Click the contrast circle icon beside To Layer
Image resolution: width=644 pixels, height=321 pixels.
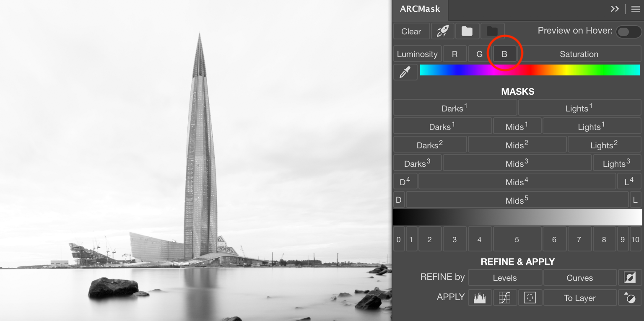[x=629, y=298]
